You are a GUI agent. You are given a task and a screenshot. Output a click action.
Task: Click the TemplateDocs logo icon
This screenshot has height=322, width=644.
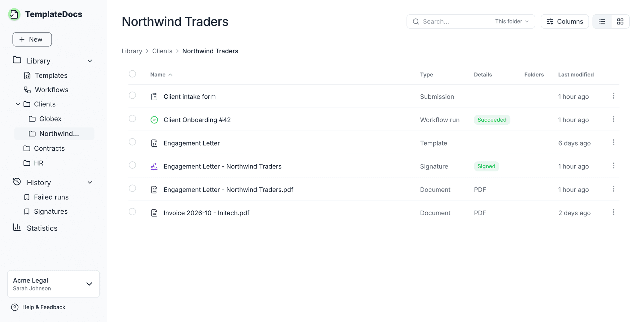tap(14, 14)
